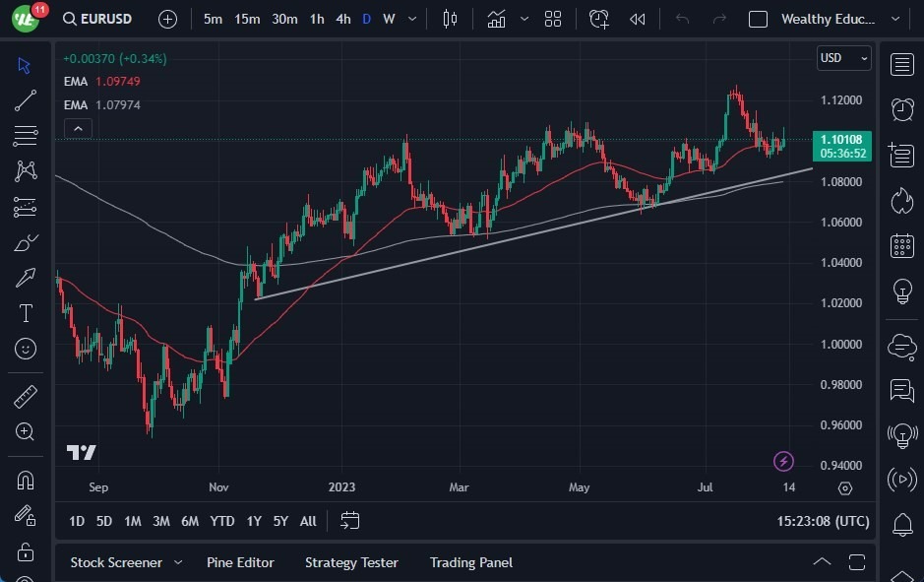Open the Economic Calendar panel
This screenshot has height=582, width=924.
point(902,245)
